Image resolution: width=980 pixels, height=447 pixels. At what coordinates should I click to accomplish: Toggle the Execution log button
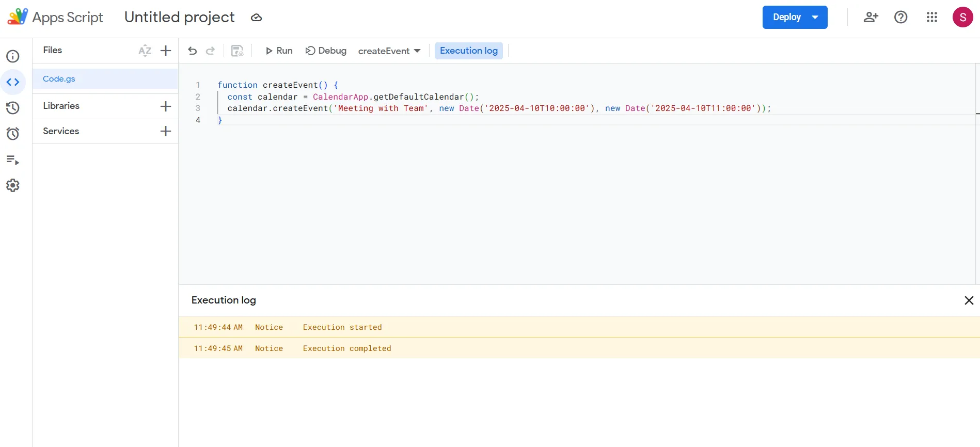[x=469, y=51]
